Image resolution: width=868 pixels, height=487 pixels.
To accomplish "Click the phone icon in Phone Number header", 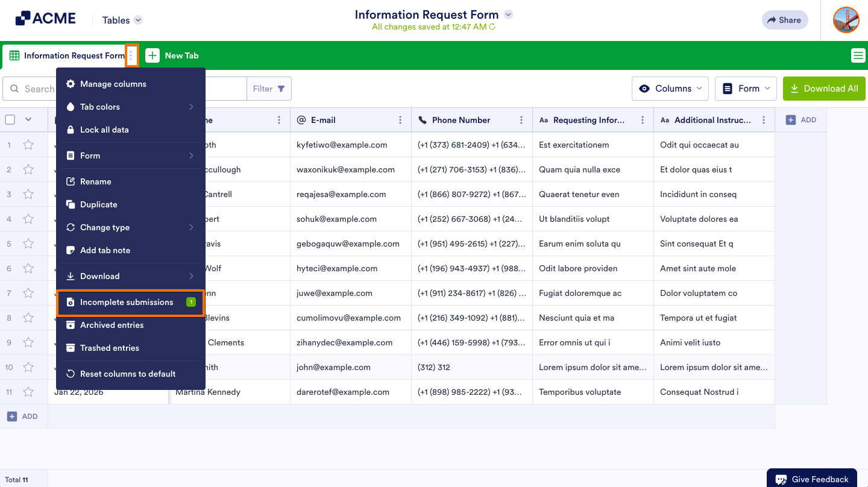I will coord(422,120).
